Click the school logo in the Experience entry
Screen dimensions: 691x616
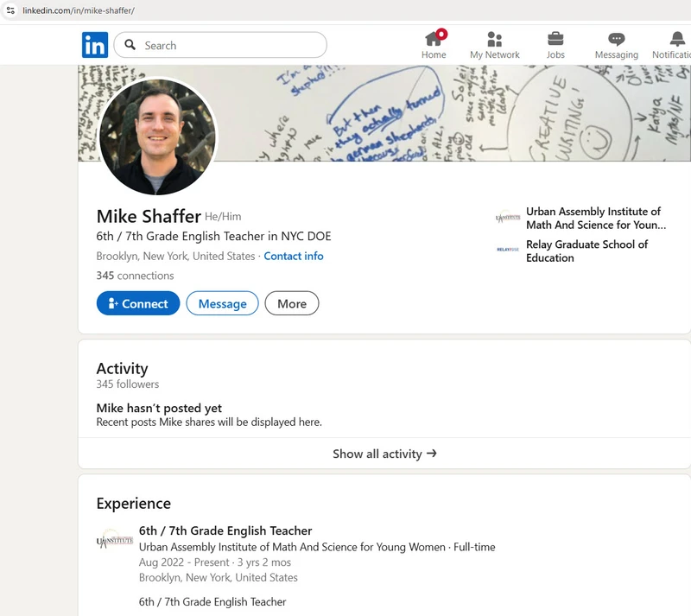point(115,538)
